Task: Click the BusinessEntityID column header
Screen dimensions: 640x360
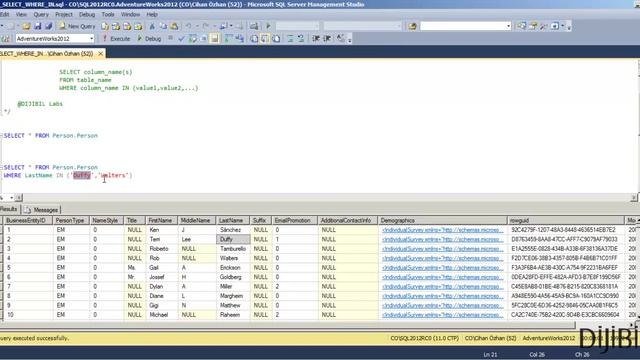Action: [x=28, y=220]
